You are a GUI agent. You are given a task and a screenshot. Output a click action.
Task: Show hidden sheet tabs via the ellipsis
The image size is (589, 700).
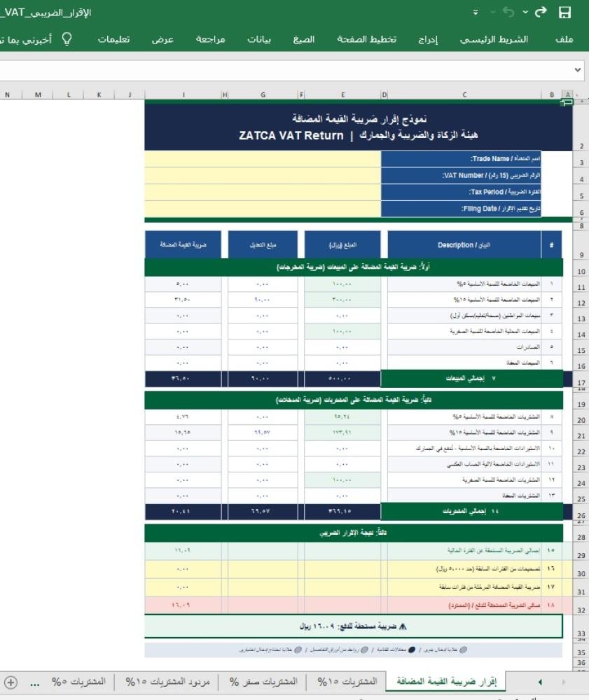click(36, 682)
